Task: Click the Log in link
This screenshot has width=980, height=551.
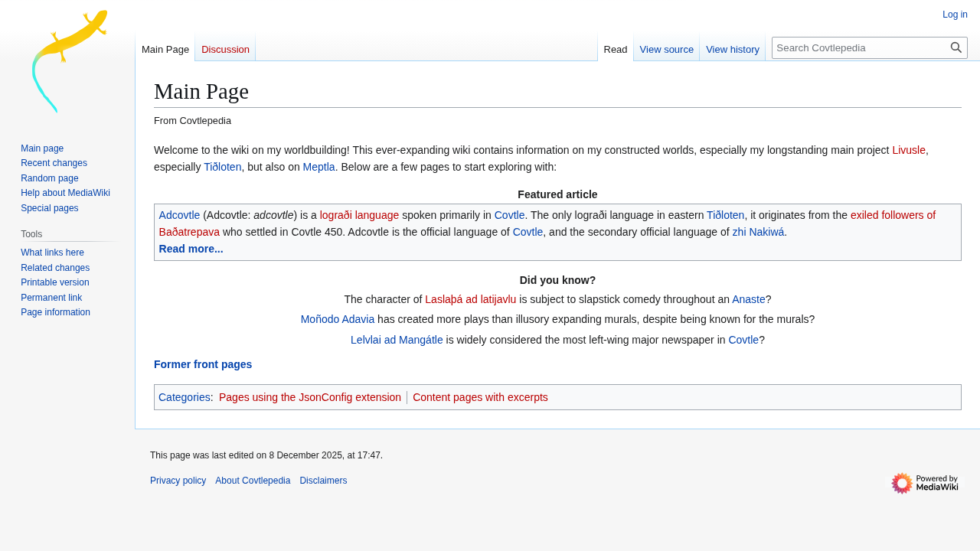Action: (x=955, y=15)
